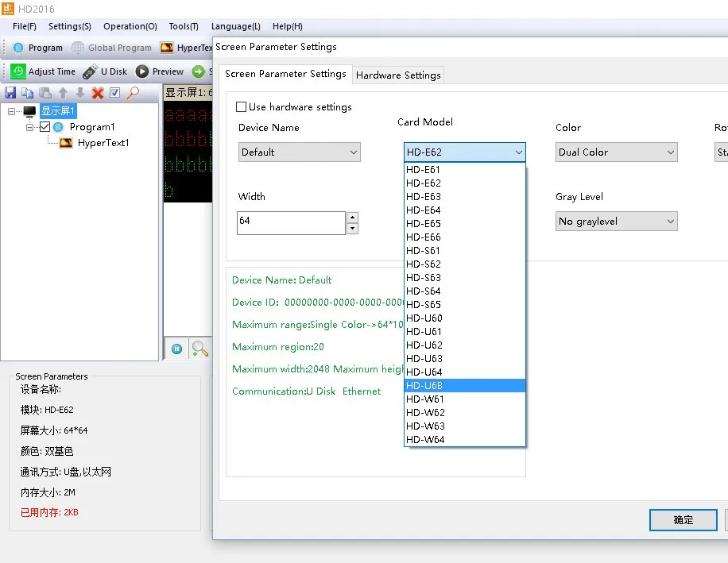The image size is (728, 563).
Task: Choose HD-U62 from the card list
Action: 465,345
